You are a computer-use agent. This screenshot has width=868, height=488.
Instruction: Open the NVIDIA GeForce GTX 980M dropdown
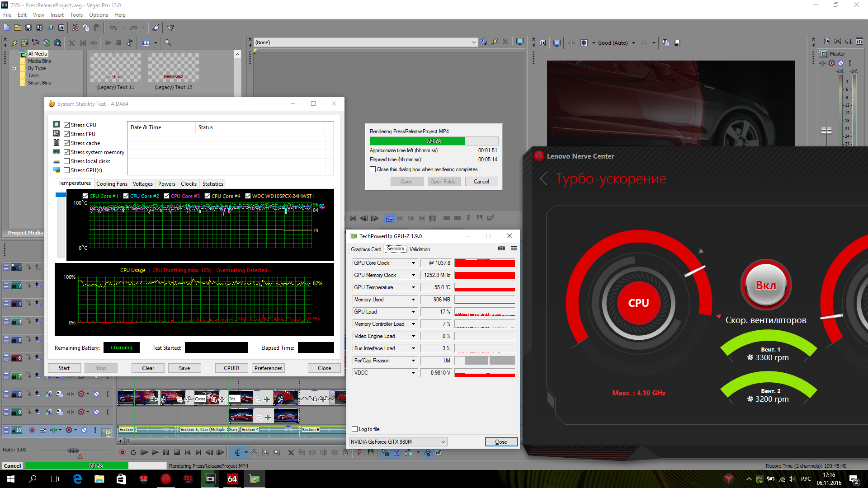[x=398, y=442]
